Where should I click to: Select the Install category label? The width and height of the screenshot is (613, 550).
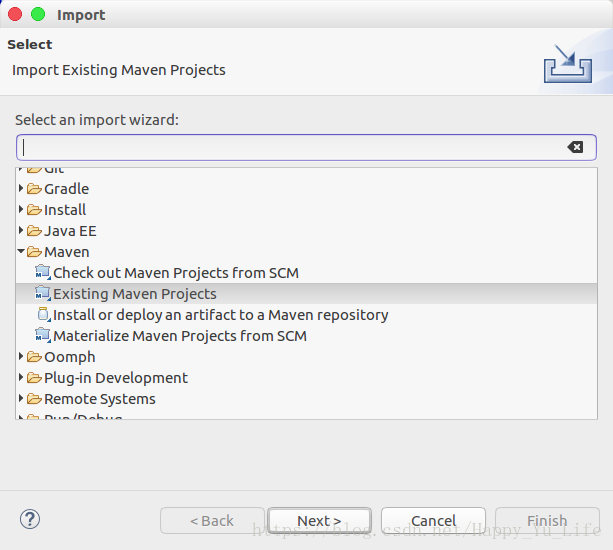65,210
